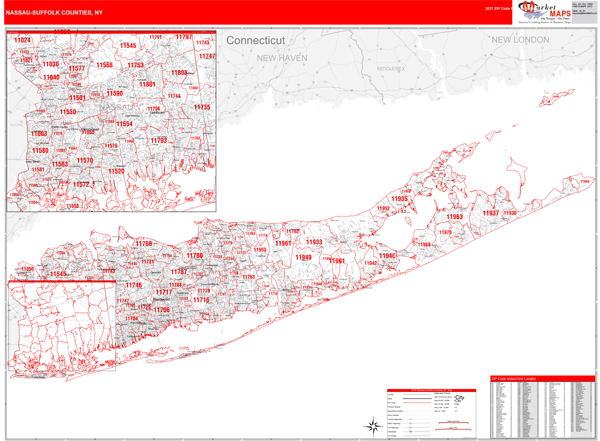The height and width of the screenshot is (441, 600).
Task: Click ZIP code 11545 in the inset map
Action: (128, 45)
